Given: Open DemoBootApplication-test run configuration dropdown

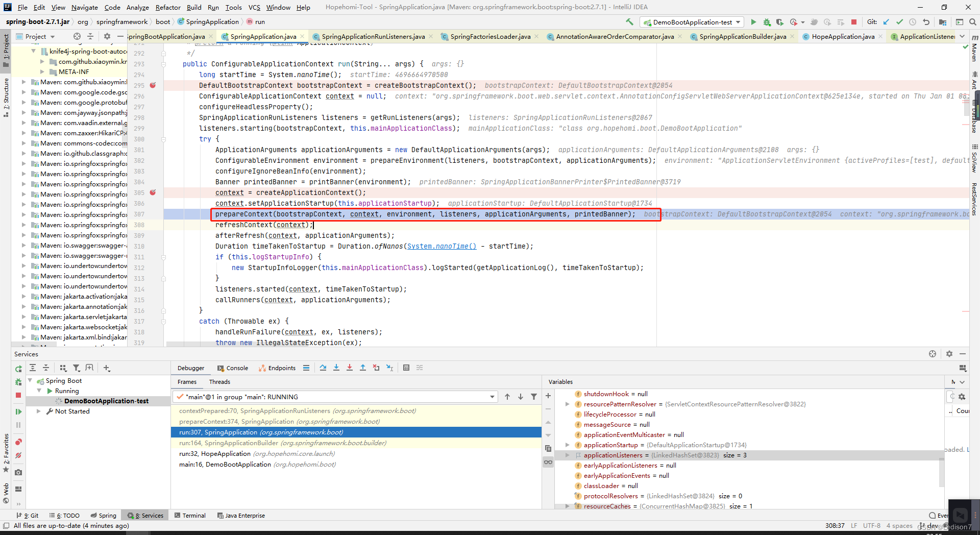Looking at the screenshot, I should 693,22.
